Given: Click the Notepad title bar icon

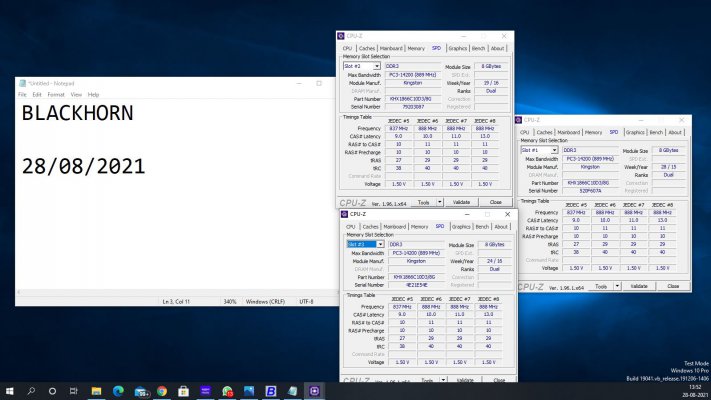Looking at the screenshot, I should (23, 83).
